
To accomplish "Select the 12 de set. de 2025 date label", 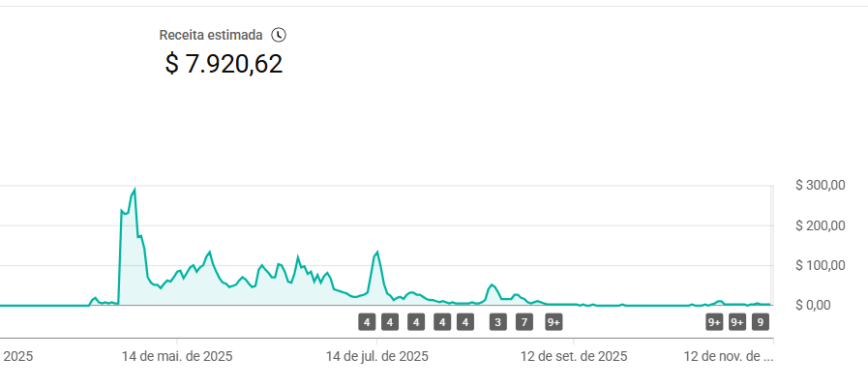I will 574,356.
